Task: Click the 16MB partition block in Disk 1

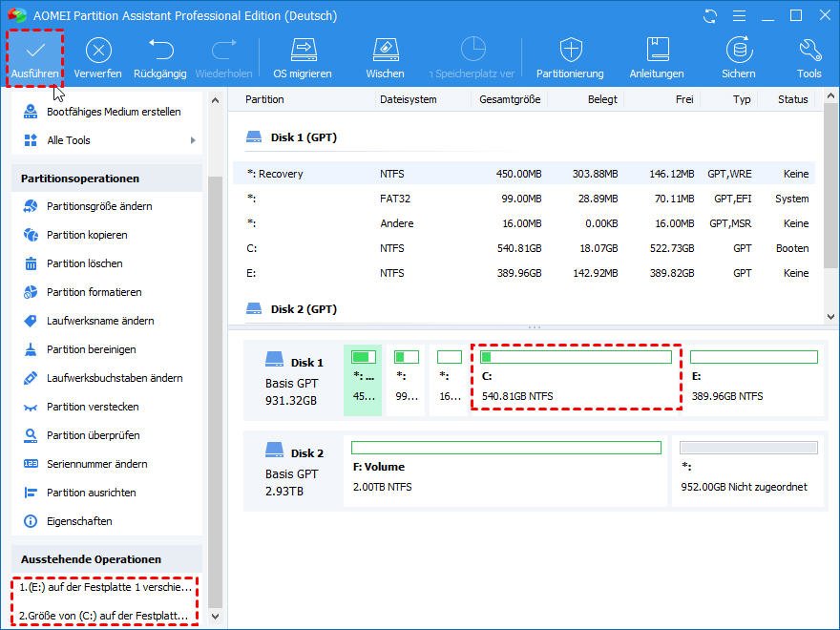Action: (449, 380)
